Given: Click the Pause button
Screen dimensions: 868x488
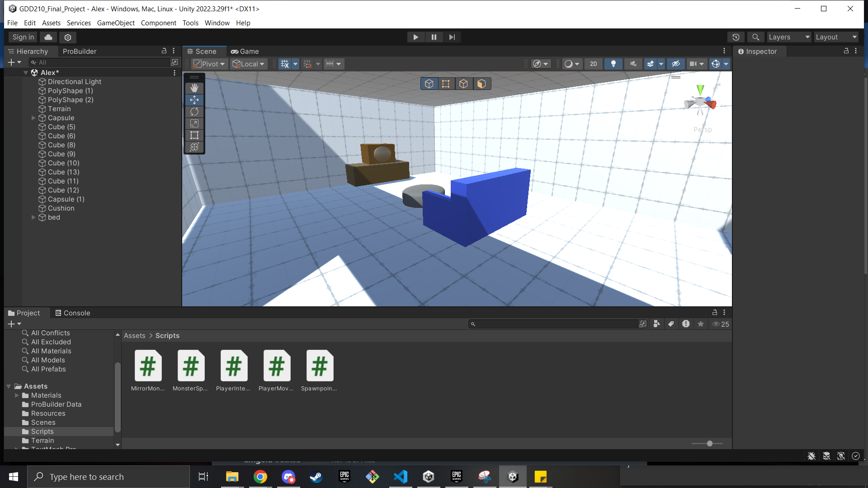Looking at the screenshot, I should tap(434, 37).
